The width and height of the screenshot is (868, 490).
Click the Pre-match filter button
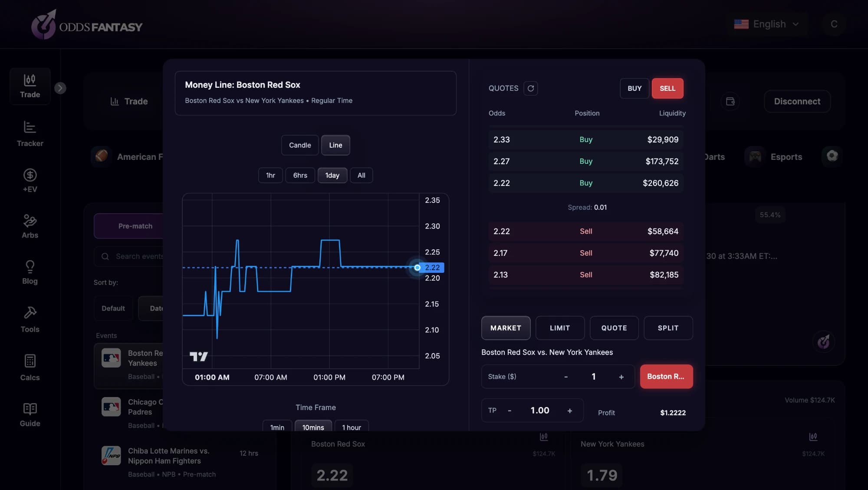(129, 226)
